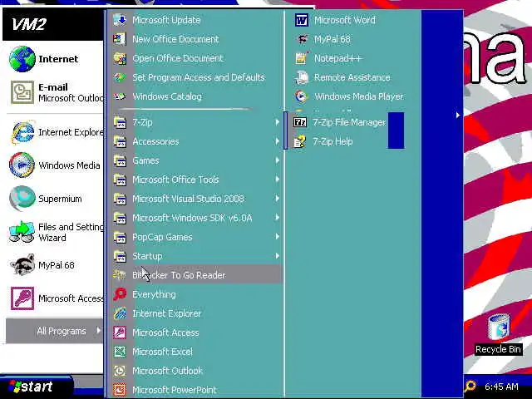Image resolution: width=532 pixels, height=399 pixels.
Task: Click the Recycle Bin desktop icon
Action: (x=499, y=327)
